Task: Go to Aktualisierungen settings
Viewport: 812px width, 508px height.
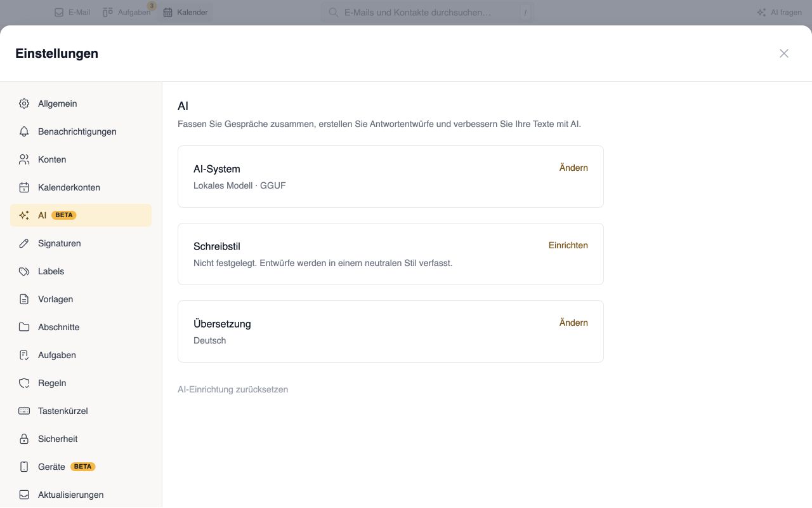Action: pos(81,495)
